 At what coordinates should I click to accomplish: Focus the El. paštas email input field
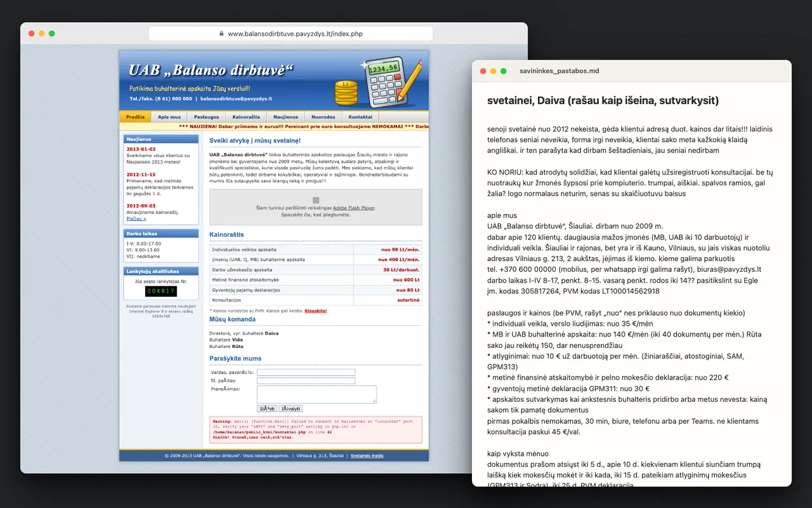(x=306, y=381)
